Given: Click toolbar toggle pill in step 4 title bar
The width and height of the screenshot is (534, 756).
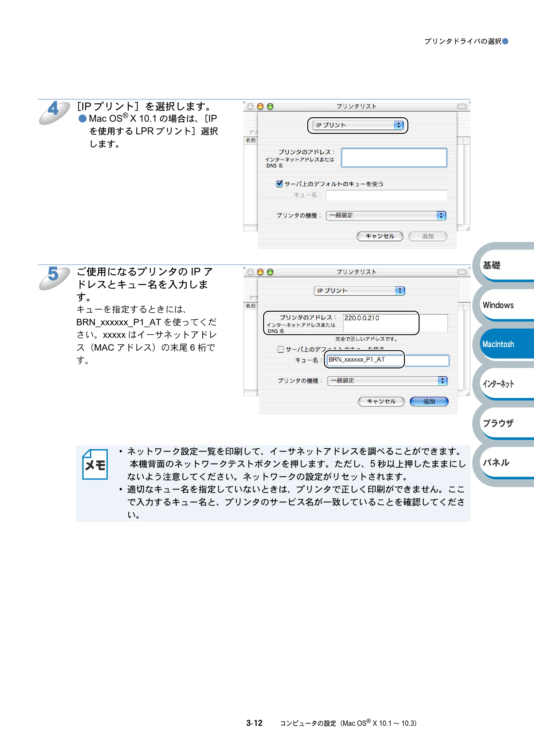Looking at the screenshot, I should click(x=462, y=106).
